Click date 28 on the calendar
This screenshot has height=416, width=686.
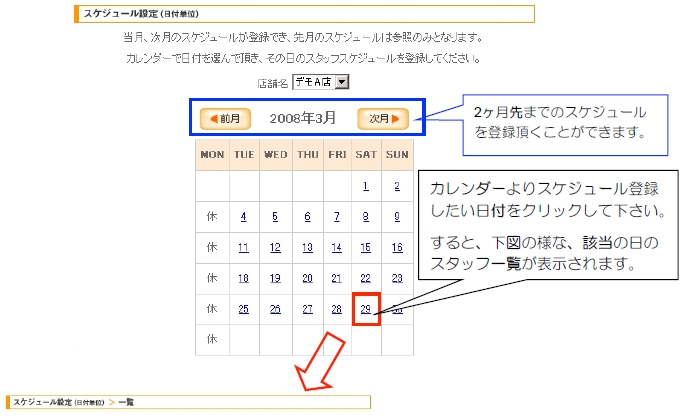(x=337, y=309)
